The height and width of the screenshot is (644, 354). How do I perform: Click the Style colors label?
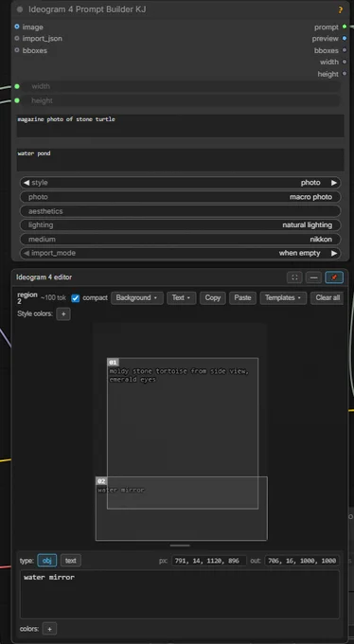click(x=35, y=313)
